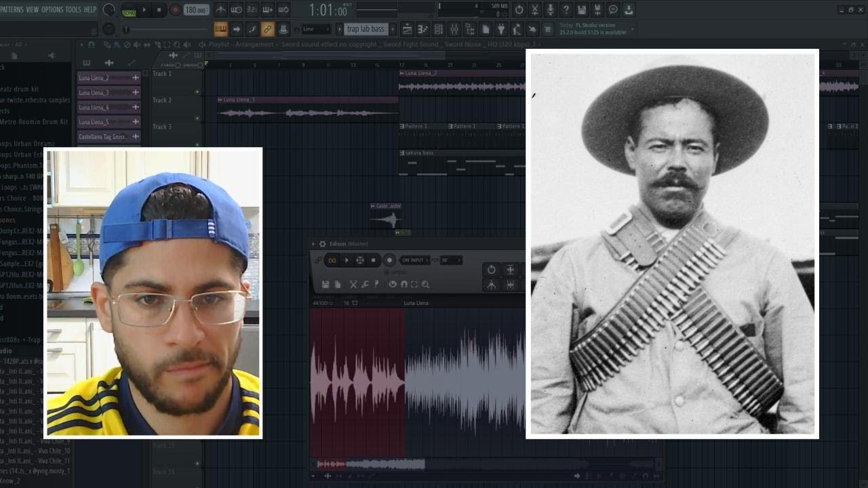Click the 1:01:00 time display

(x=328, y=10)
